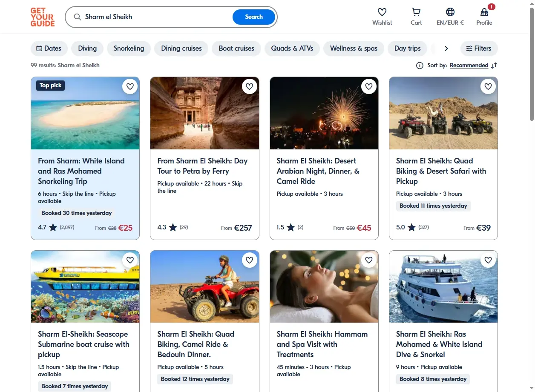The height and width of the screenshot is (392, 535).
Task: Show more category chips with right chevron
Action: pyautogui.click(x=446, y=49)
